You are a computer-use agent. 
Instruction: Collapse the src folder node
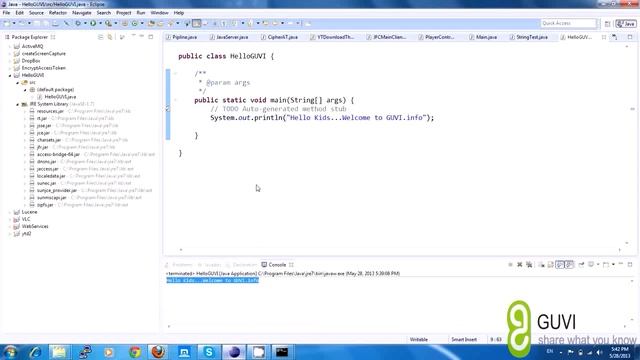pos(18,83)
